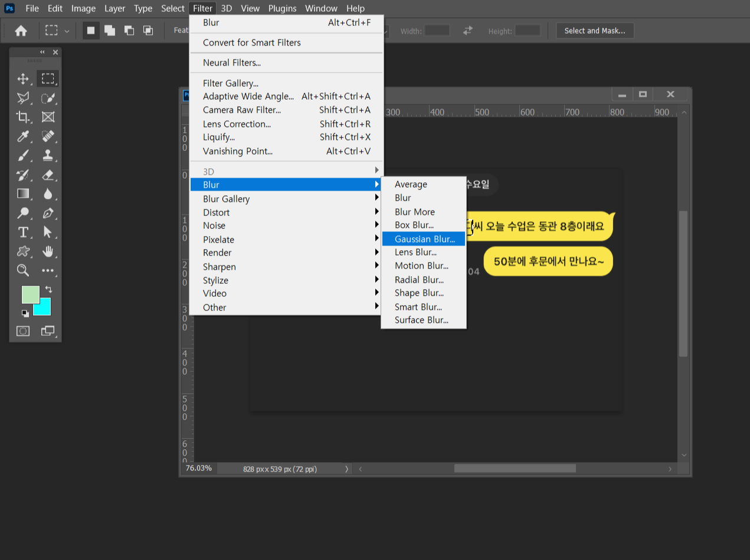Click the Width input field
Screen dimensions: 750x560
point(437,30)
